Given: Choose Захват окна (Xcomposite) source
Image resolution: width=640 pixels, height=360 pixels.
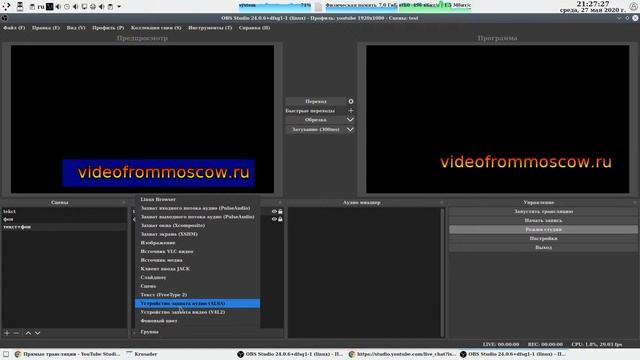Looking at the screenshot, I should pos(198,225).
